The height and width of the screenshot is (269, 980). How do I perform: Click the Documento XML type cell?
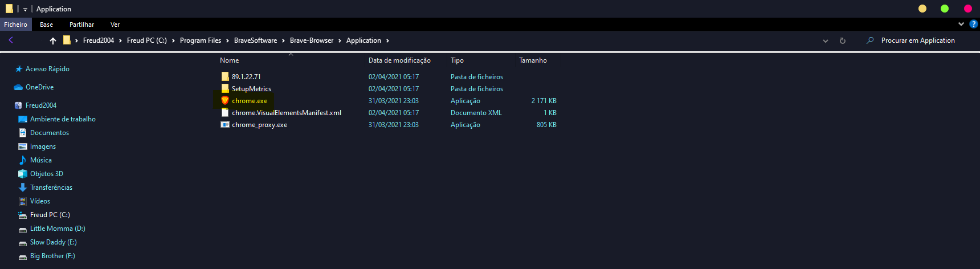click(x=476, y=113)
